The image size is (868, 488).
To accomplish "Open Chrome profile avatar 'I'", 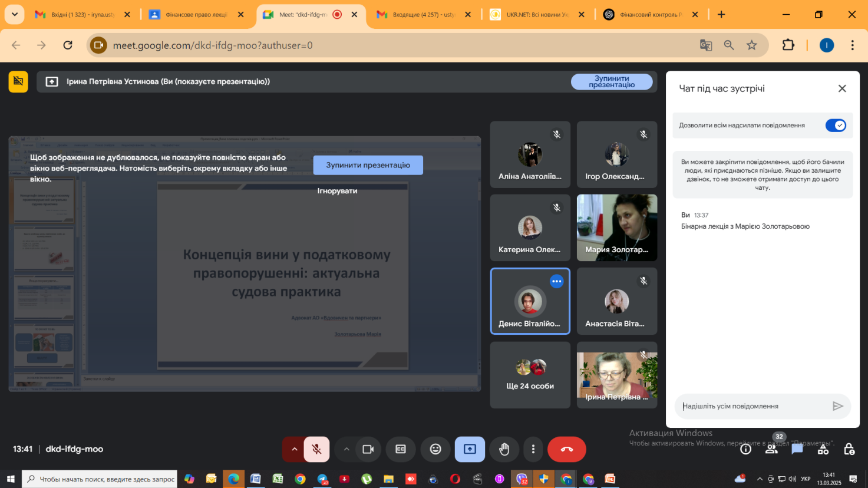I will click(x=826, y=45).
